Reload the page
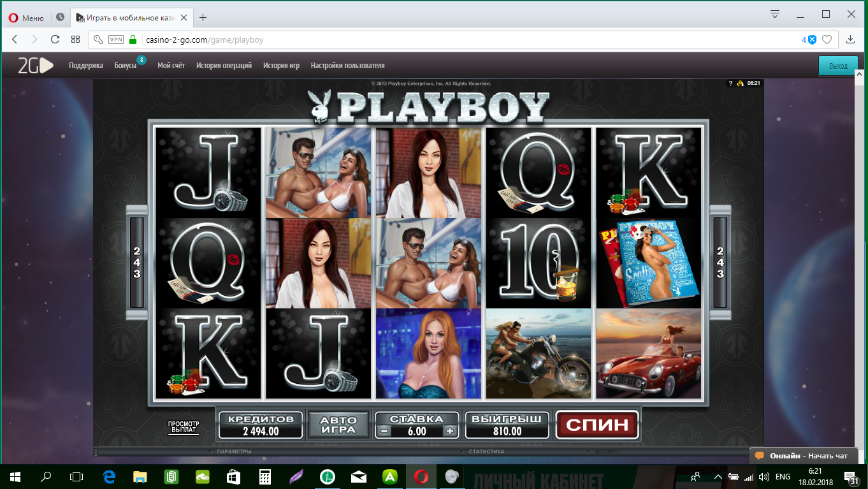This screenshot has width=868, height=489. 55,40
